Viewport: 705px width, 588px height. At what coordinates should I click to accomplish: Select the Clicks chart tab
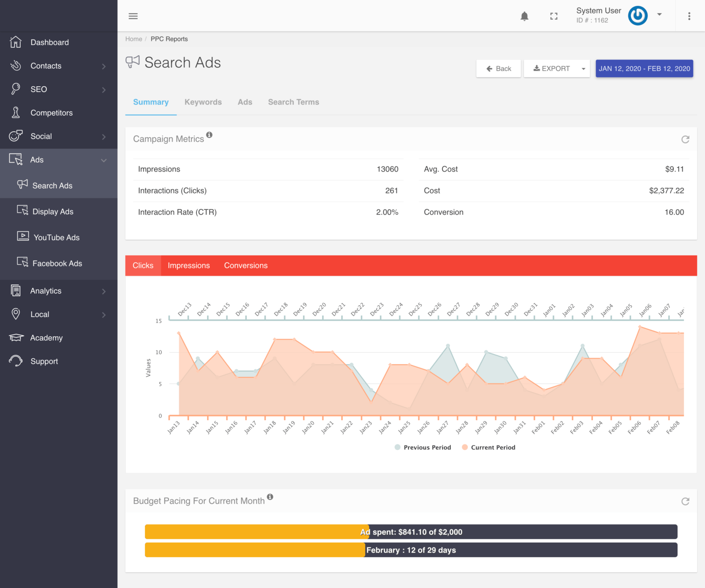[143, 266]
